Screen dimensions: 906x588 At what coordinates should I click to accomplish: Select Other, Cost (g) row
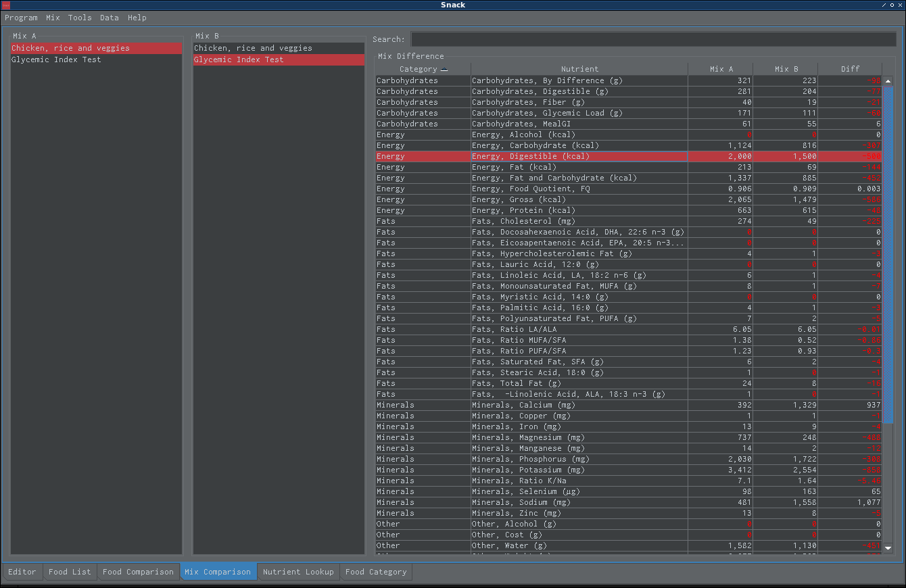tap(628, 535)
